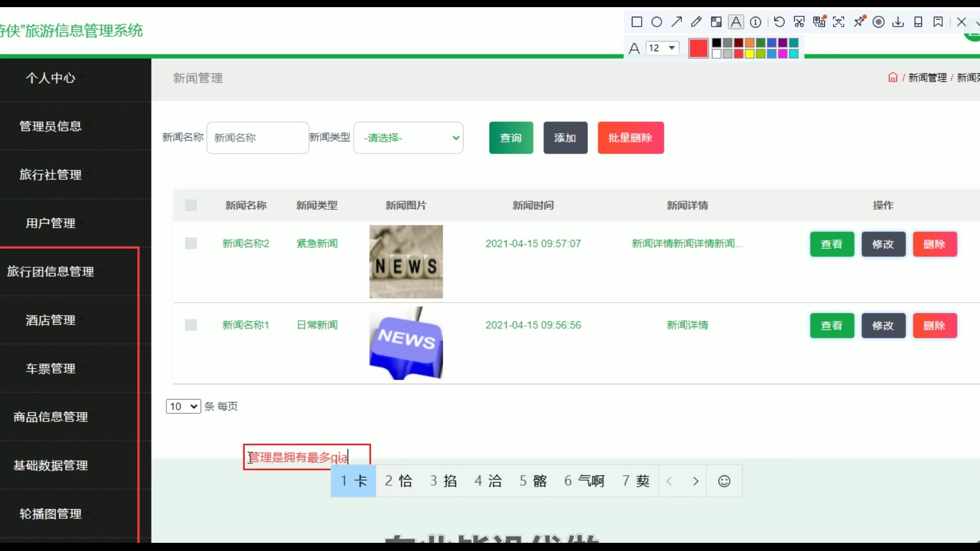
Task: Click 新闻管理 in the breadcrumb
Action: tap(927, 78)
